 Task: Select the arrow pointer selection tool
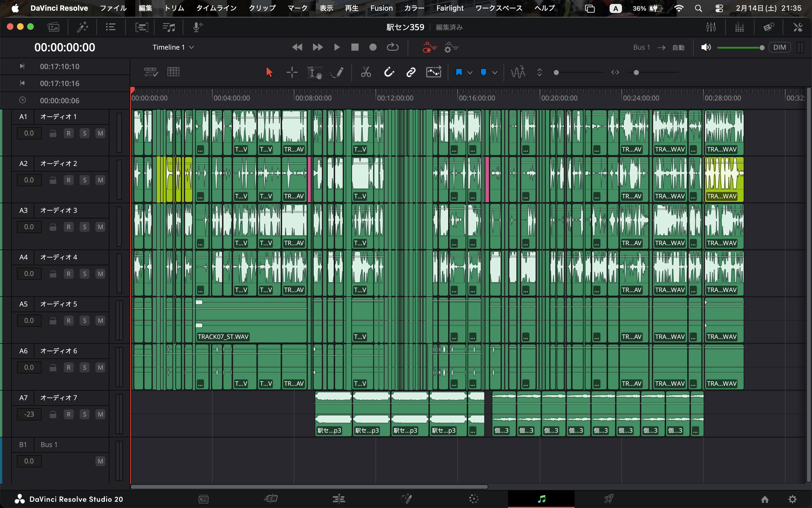pyautogui.click(x=269, y=72)
